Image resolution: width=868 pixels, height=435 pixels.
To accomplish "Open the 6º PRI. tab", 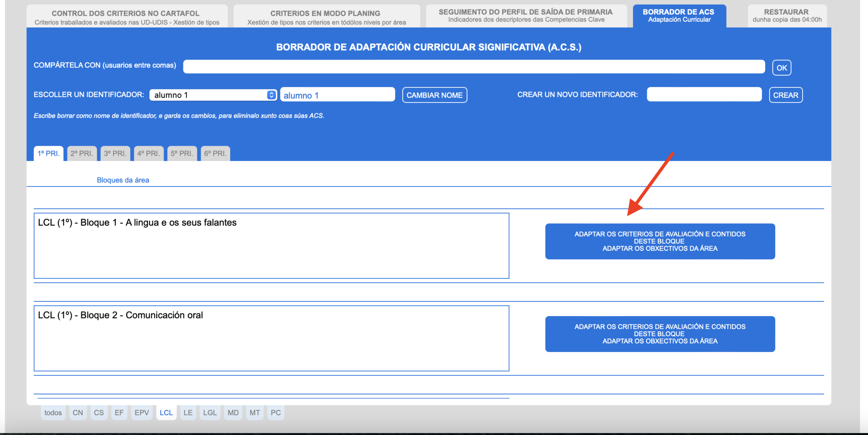I will pyautogui.click(x=215, y=154).
